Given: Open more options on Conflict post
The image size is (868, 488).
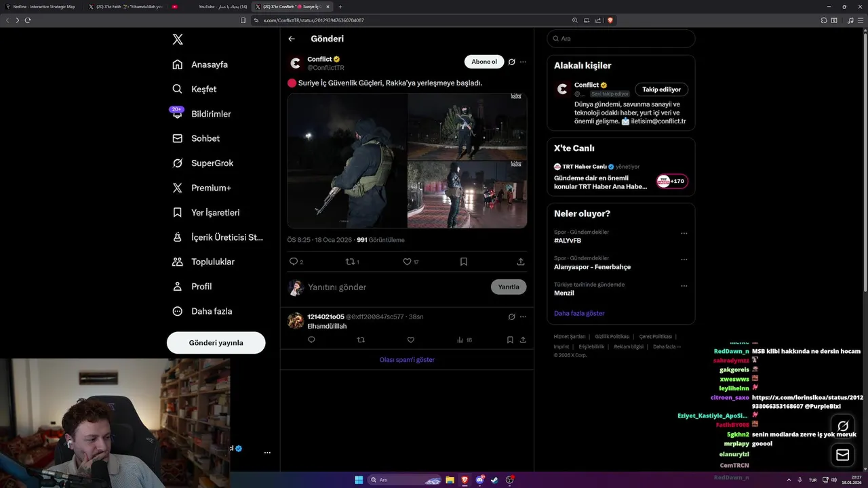Looking at the screenshot, I should coord(523,62).
